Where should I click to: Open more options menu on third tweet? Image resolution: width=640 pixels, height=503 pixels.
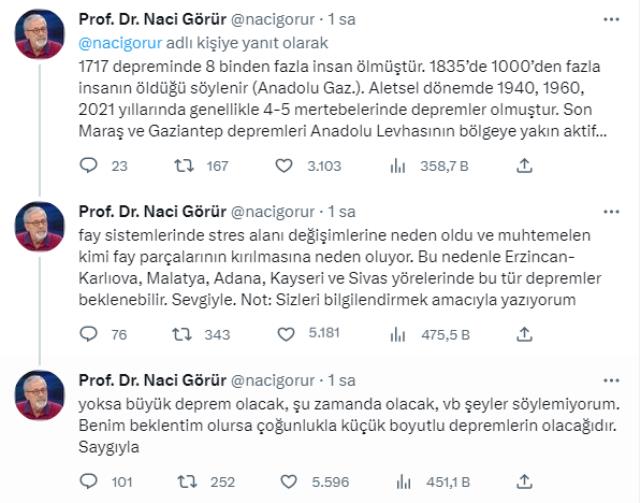[x=609, y=380]
